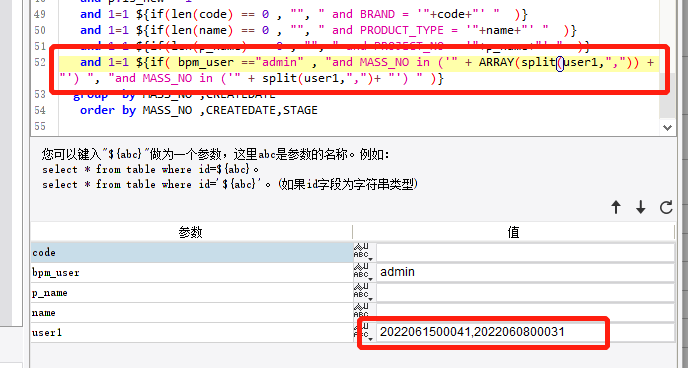Select the user1 parameter row
This screenshot has height=368, width=688.
(x=192, y=333)
